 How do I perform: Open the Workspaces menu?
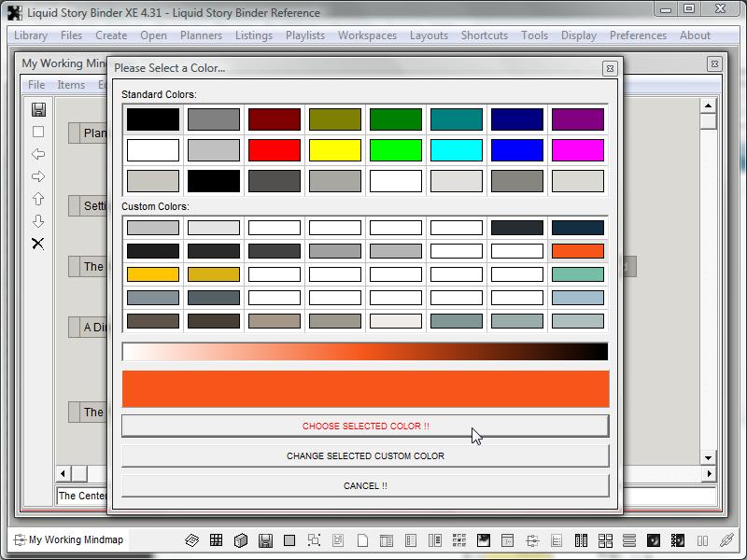coord(367,35)
